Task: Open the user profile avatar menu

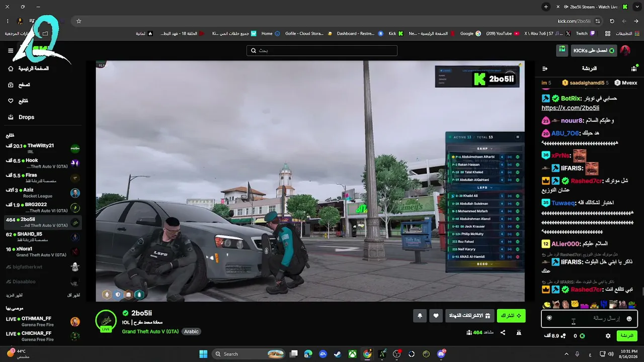Action: tap(625, 51)
